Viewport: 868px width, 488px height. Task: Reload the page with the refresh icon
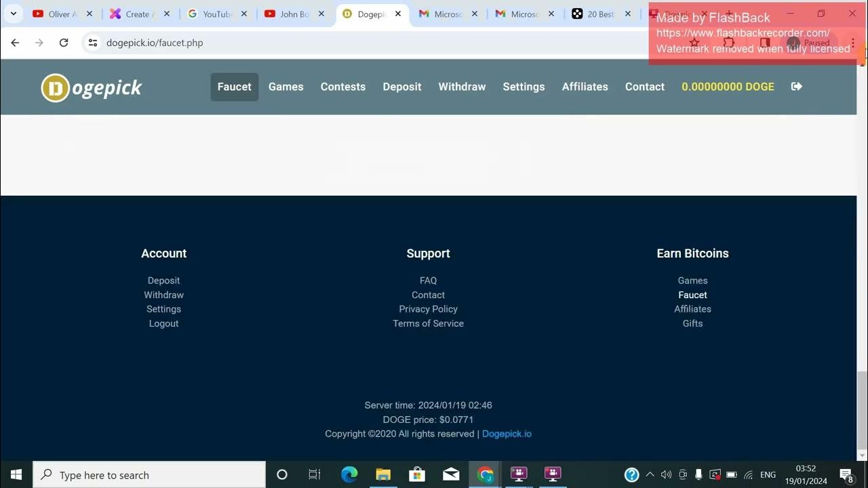[64, 43]
